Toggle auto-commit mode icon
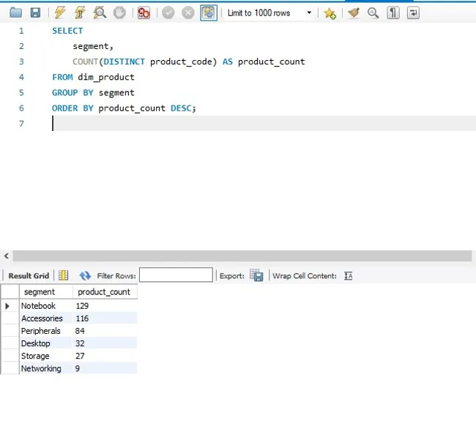 pyautogui.click(x=209, y=12)
